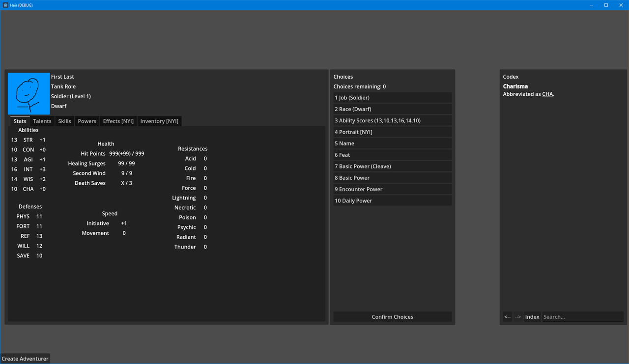
Task: Click the Cold resistance label
Action: [190, 168]
